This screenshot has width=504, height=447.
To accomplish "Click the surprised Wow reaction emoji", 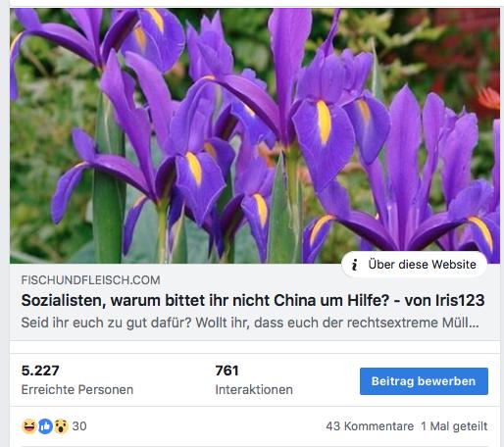I will tap(61, 426).
